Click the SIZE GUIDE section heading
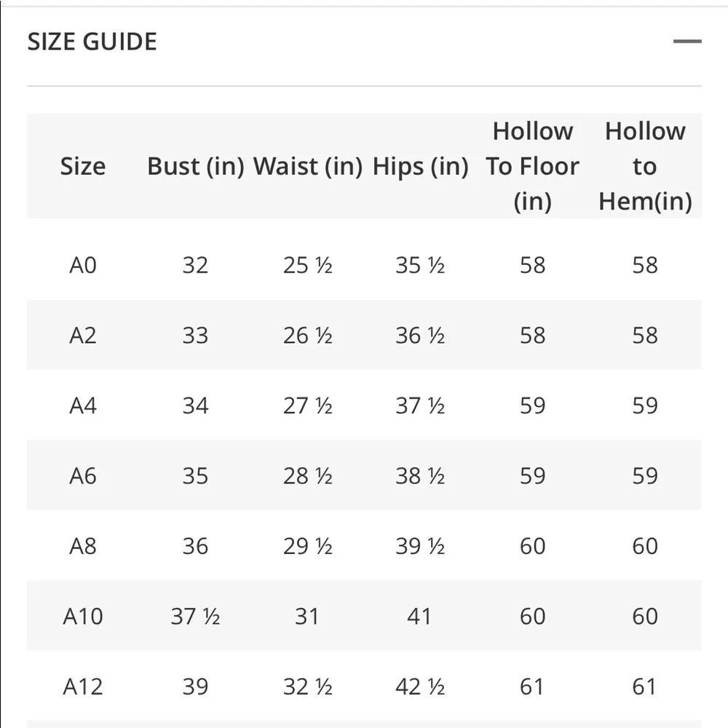Viewport: 728px width, 728px height. tap(92, 41)
